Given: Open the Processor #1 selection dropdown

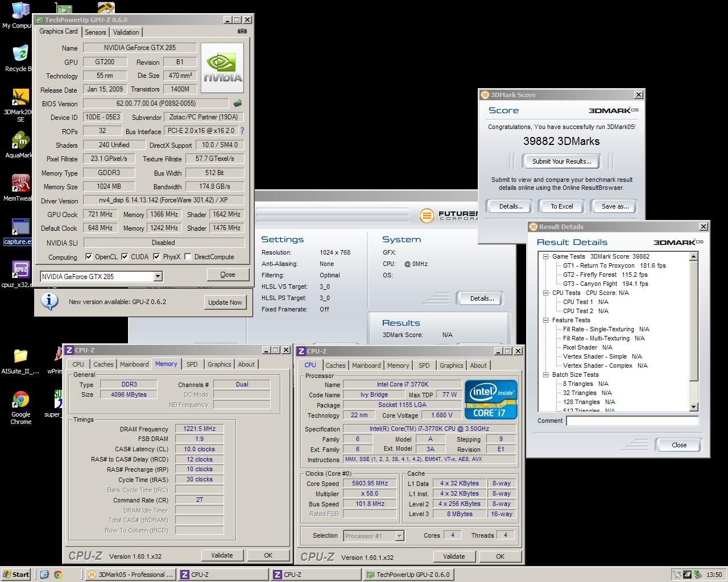Looking at the screenshot, I should tap(400, 535).
